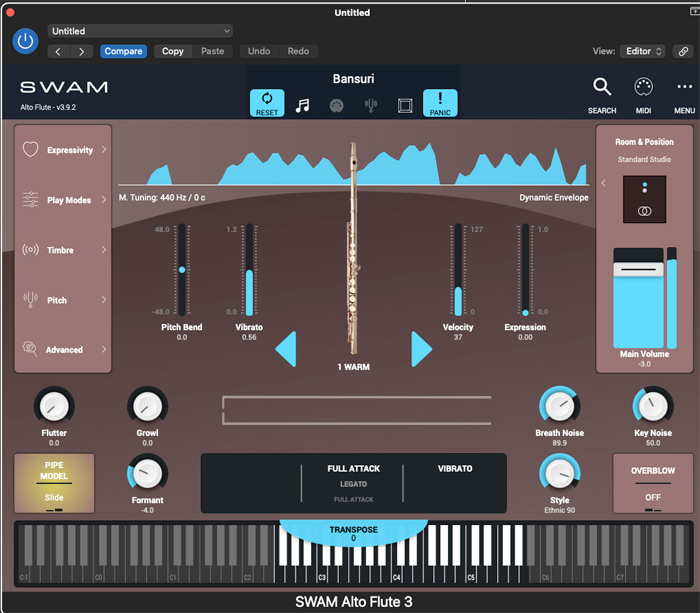
Task: Click the RESET icon button
Action: pos(267,103)
